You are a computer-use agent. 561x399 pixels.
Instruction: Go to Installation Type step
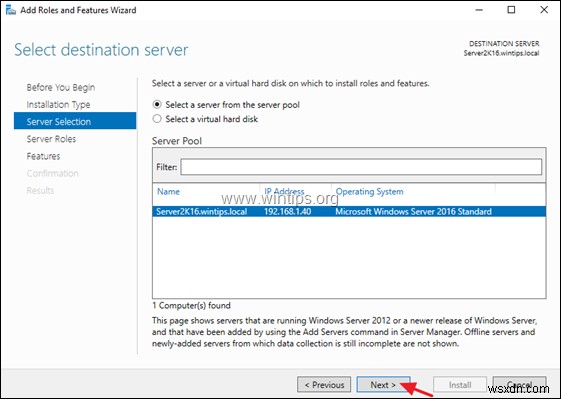pos(58,104)
